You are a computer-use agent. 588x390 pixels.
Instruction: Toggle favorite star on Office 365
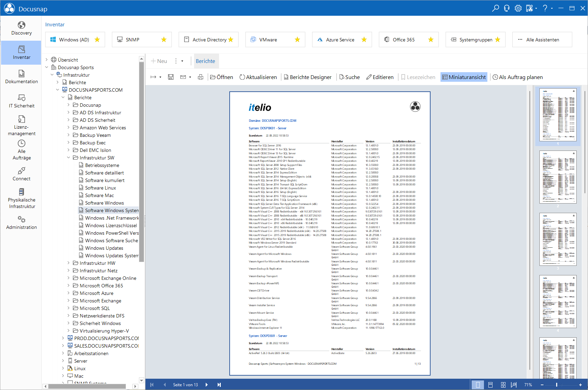431,40
